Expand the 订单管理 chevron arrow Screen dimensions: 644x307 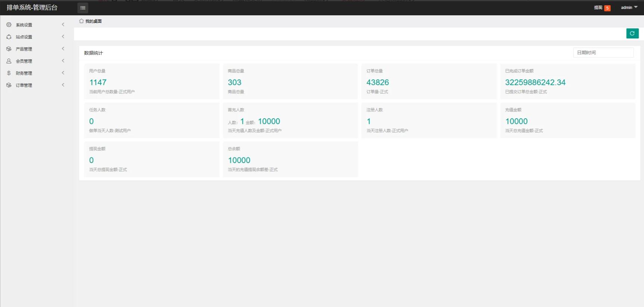point(63,85)
